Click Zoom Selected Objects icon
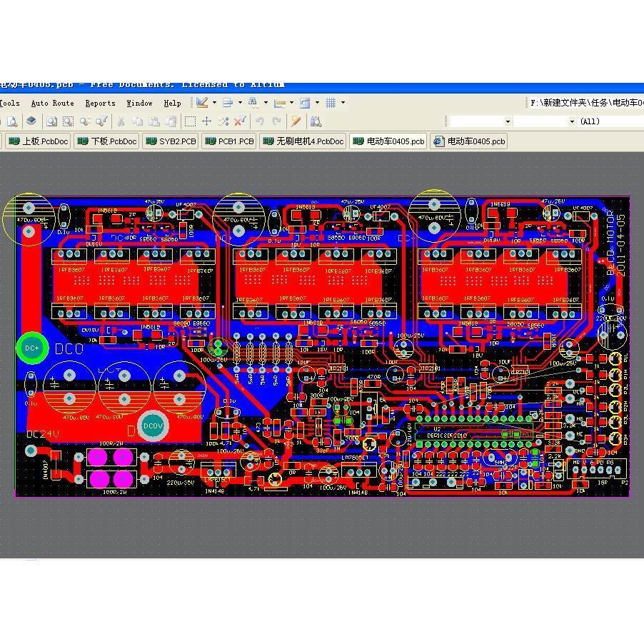 (85, 121)
